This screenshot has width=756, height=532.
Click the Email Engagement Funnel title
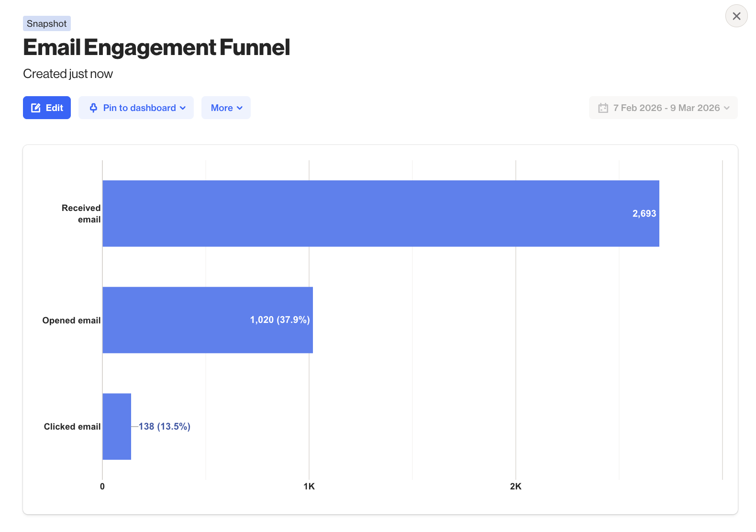click(x=156, y=47)
